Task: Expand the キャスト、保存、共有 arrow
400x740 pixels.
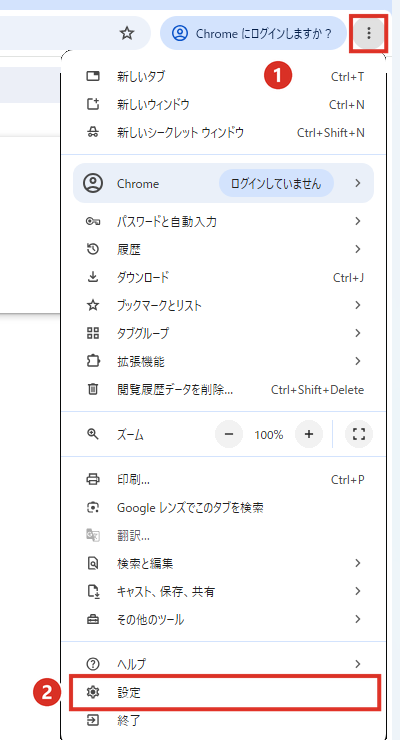Action: pos(358,591)
